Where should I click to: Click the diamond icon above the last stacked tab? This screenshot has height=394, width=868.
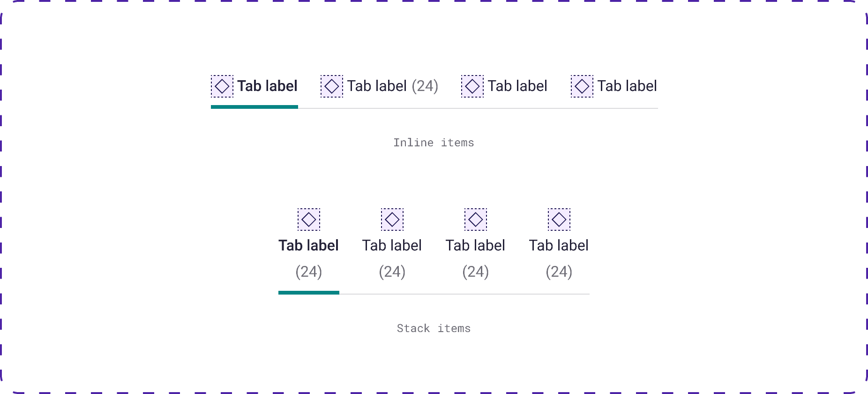(558, 219)
